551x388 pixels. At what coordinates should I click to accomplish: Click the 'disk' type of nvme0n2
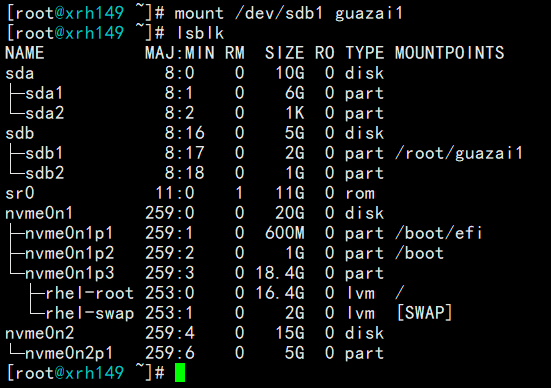tap(364, 333)
